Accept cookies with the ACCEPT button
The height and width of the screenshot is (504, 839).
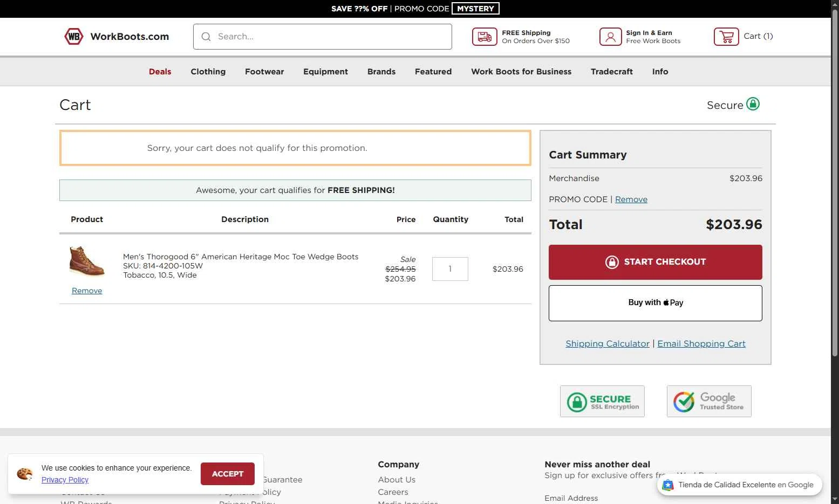click(228, 474)
